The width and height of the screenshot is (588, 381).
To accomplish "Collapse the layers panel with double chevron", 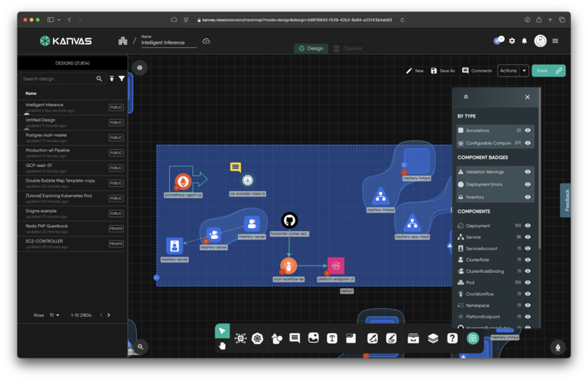I will [x=465, y=97].
